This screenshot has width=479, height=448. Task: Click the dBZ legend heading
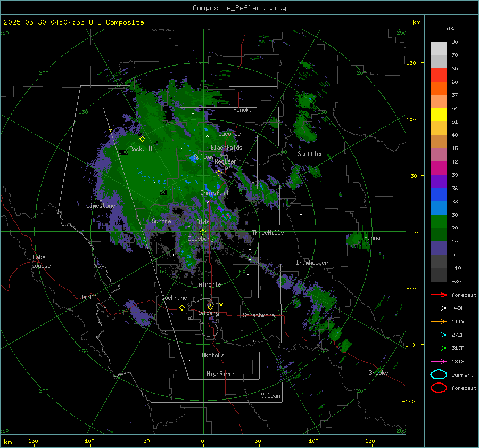pos(451,28)
